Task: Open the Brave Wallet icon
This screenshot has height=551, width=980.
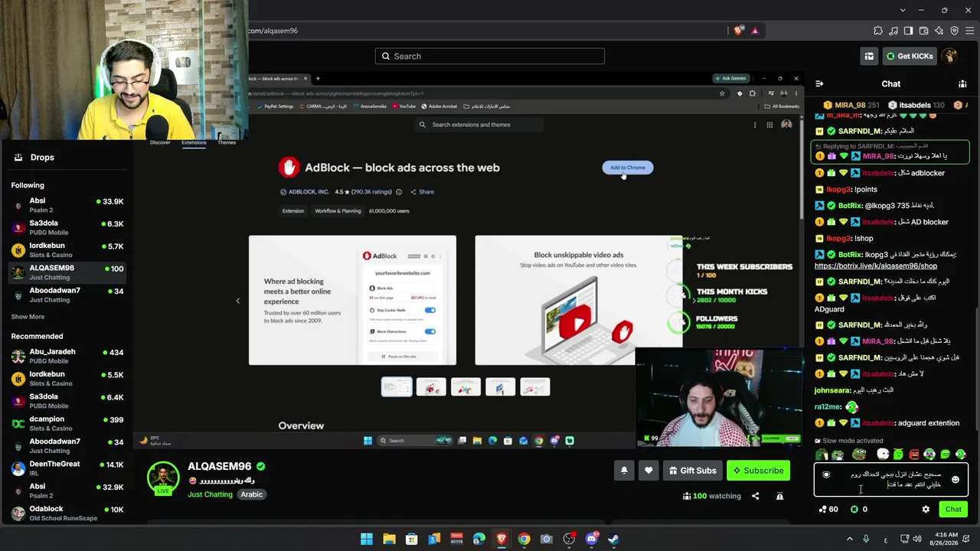Action: tap(924, 31)
